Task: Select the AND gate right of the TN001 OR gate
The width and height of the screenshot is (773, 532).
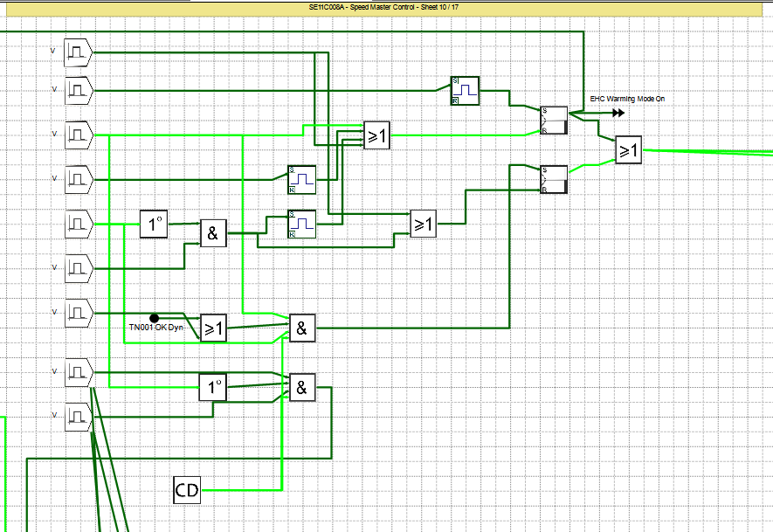Action: click(302, 328)
